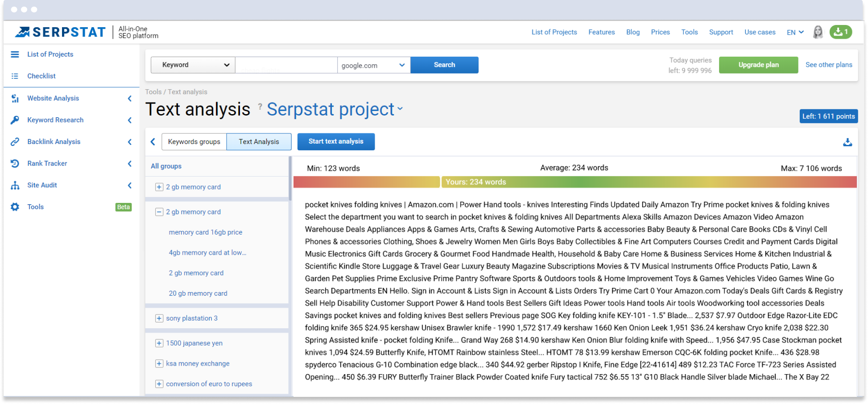Expand Website Analysis submenu chevron

click(130, 99)
